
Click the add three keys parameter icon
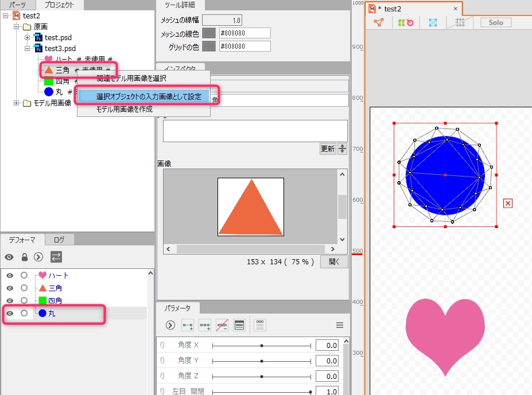pos(204,325)
